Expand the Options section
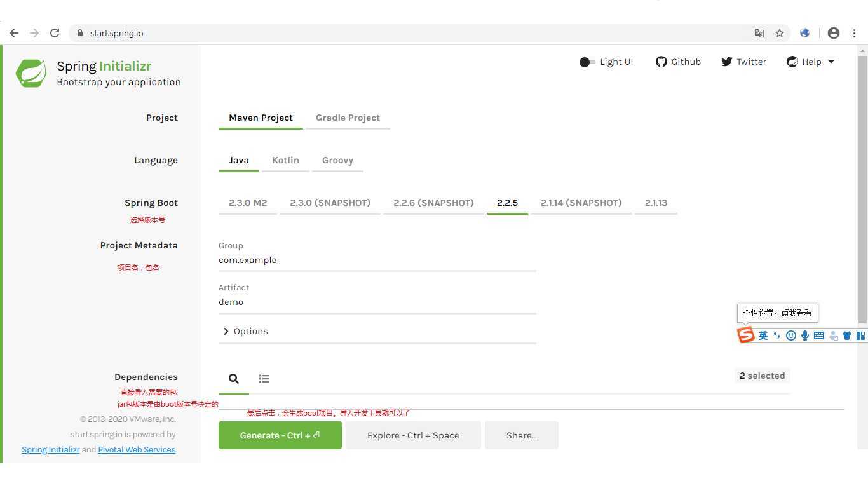This screenshot has width=868, height=488. click(246, 331)
